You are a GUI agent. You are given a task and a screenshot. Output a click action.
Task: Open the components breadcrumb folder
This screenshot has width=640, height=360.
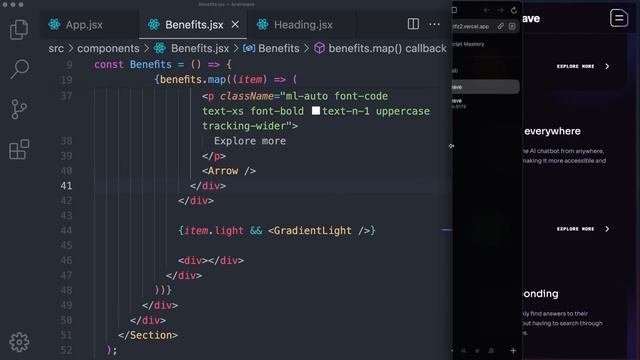pyautogui.click(x=108, y=49)
